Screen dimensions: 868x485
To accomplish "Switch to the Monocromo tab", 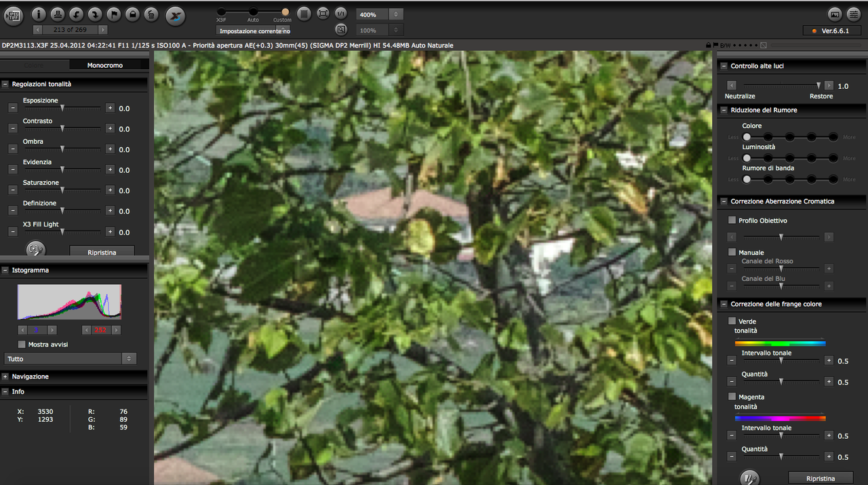I will pos(105,65).
